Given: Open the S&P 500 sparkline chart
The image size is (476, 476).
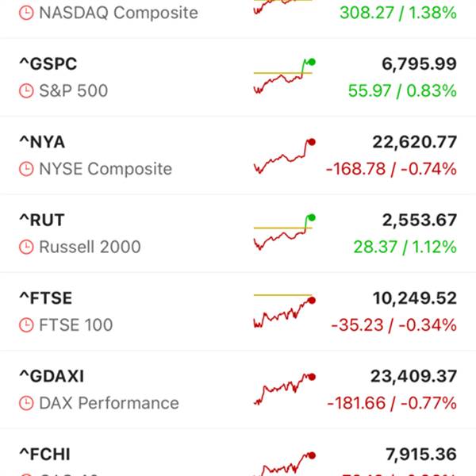Looking at the screenshot, I should point(284,77).
